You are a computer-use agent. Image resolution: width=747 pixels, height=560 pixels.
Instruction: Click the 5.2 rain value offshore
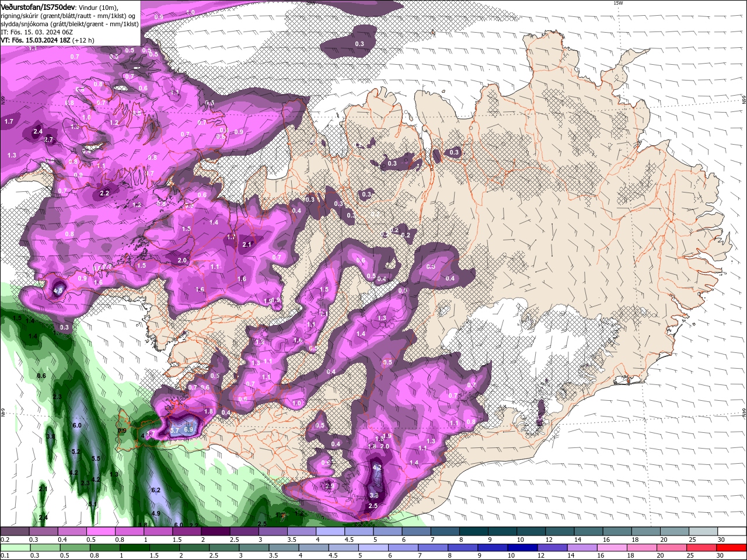(75, 452)
